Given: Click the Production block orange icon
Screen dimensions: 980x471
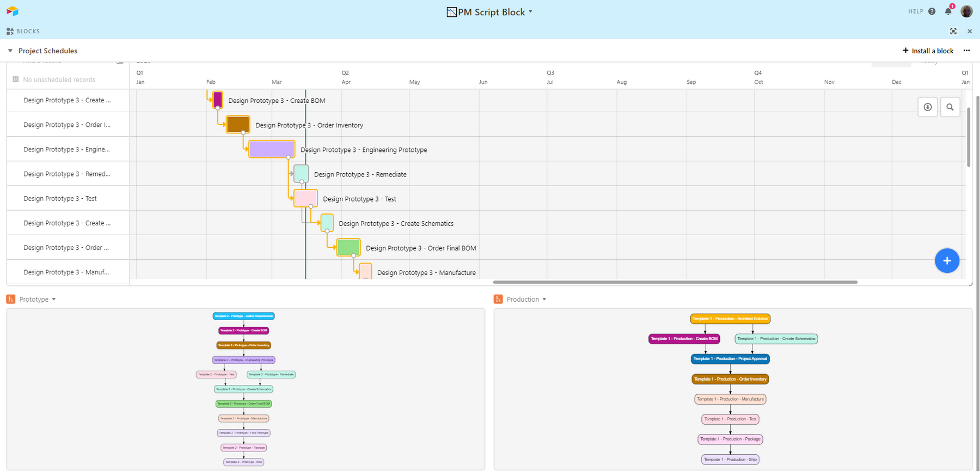Looking at the screenshot, I should [x=498, y=299].
